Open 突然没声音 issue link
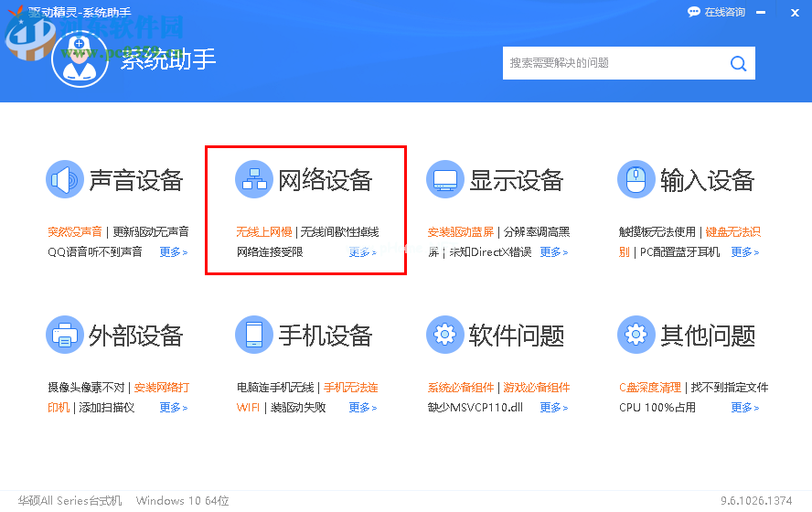The image size is (812, 512). pos(75,232)
